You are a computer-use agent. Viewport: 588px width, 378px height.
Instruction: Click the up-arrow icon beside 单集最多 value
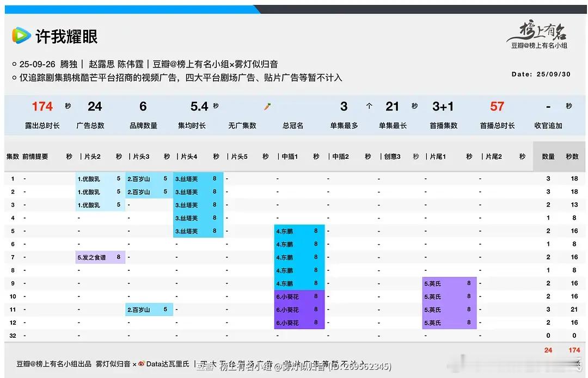click(369, 107)
